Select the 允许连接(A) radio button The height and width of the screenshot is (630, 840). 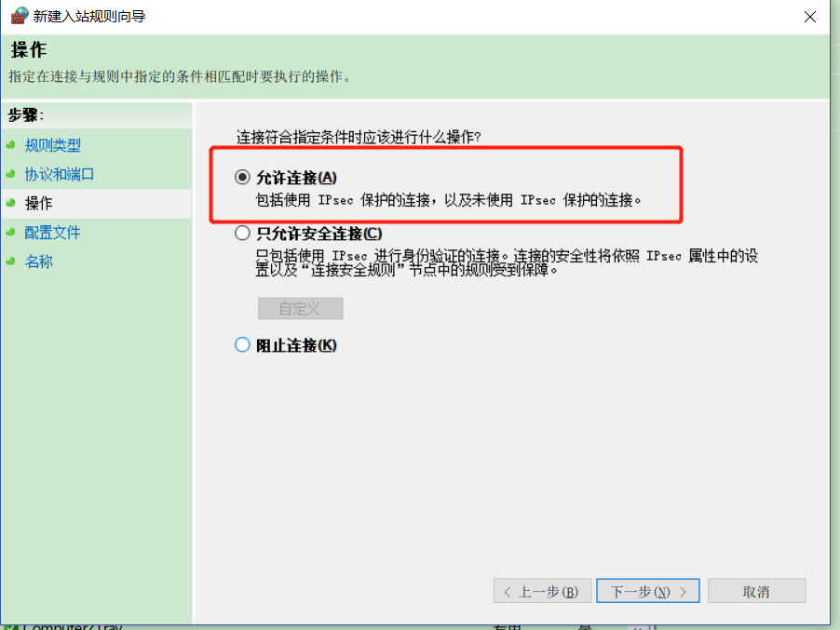coord(242,177)
